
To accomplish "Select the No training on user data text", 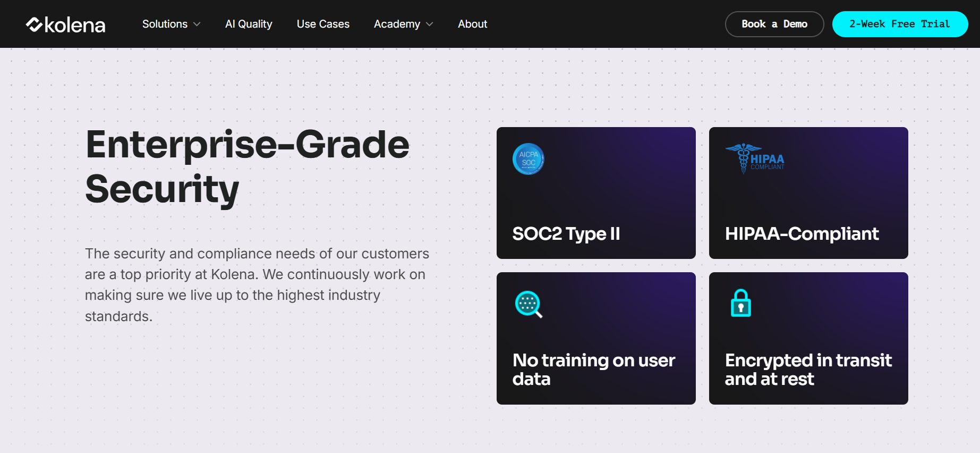I will click(x=594, y=370).
